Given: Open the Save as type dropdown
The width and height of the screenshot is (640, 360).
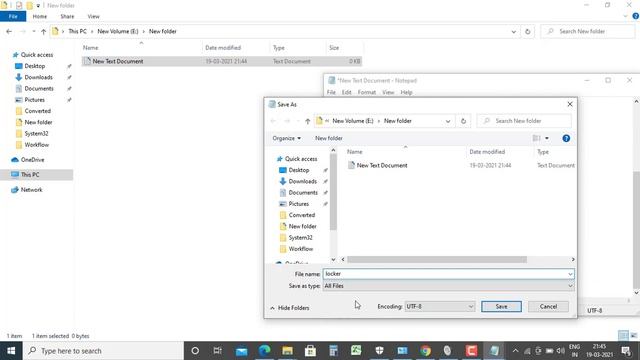Looking at the screenshot, I should click(x=448, y=286).
